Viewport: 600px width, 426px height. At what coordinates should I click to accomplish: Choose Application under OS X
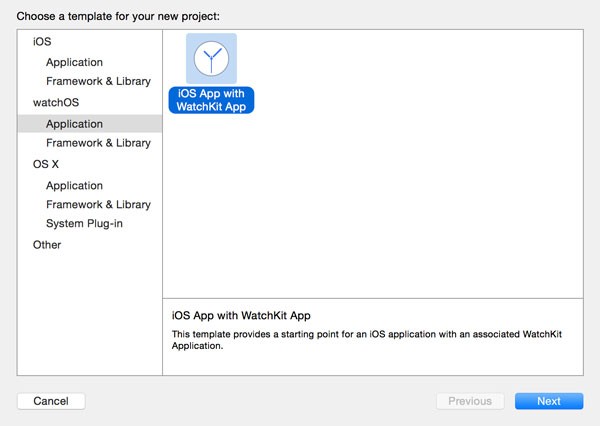[74, 186]
